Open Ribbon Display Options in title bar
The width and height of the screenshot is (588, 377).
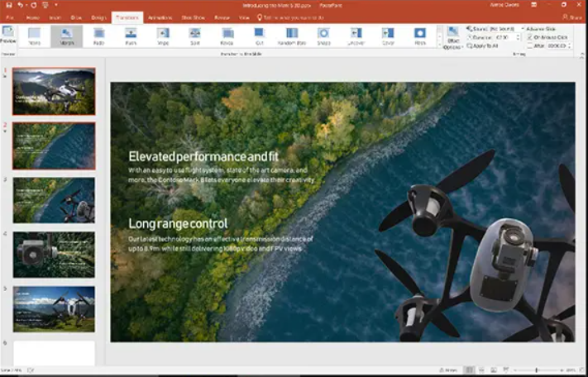click(533, 5)
